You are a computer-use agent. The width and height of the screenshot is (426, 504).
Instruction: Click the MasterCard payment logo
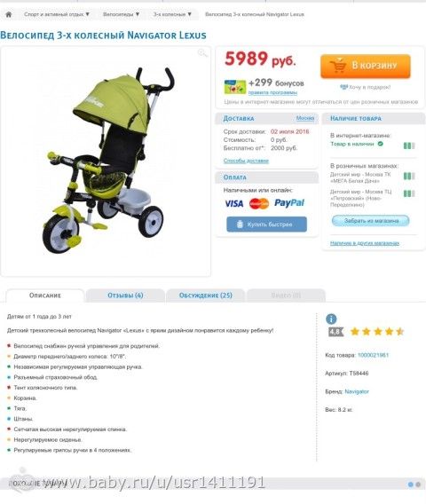pyautogui.click(x=259, y=203)
